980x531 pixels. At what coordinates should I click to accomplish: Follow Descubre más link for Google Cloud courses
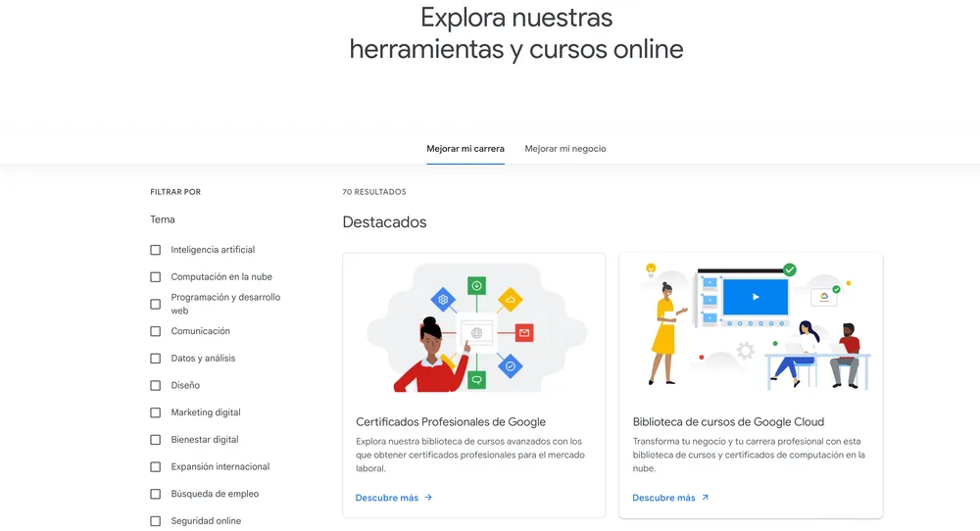(663, 498)
